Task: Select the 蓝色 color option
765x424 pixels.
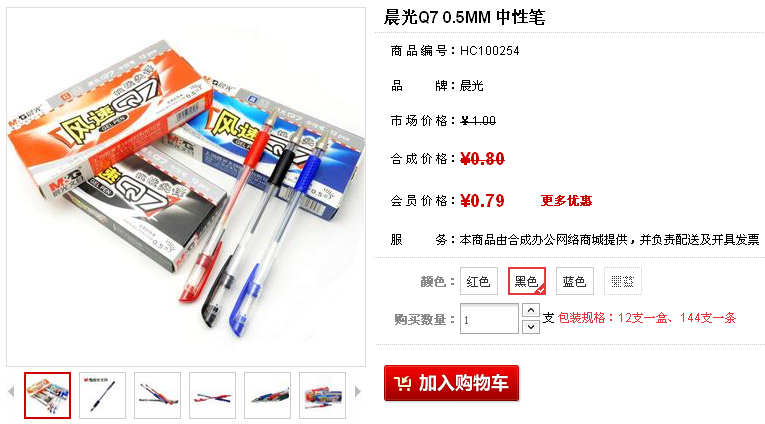Action: pos(575,281)
